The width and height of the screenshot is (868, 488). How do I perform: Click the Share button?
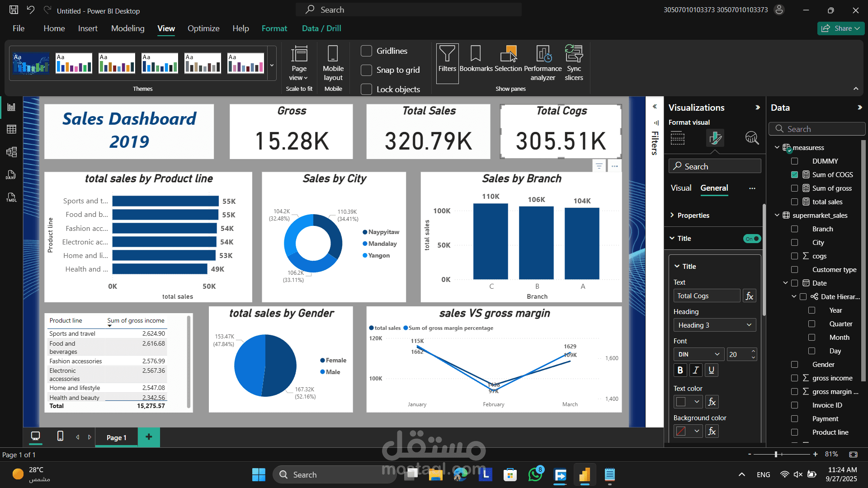[840, 28]
